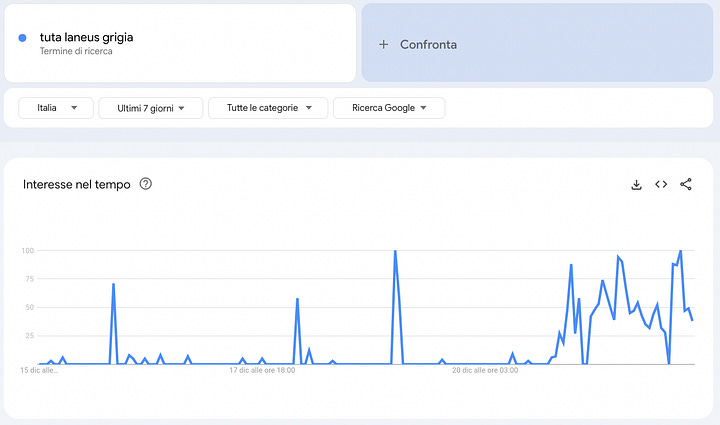The height and width of the screenshot is (425, 720).
Task: Click the tallest mid-chart peak reaching 100
Action: (395, 252)
